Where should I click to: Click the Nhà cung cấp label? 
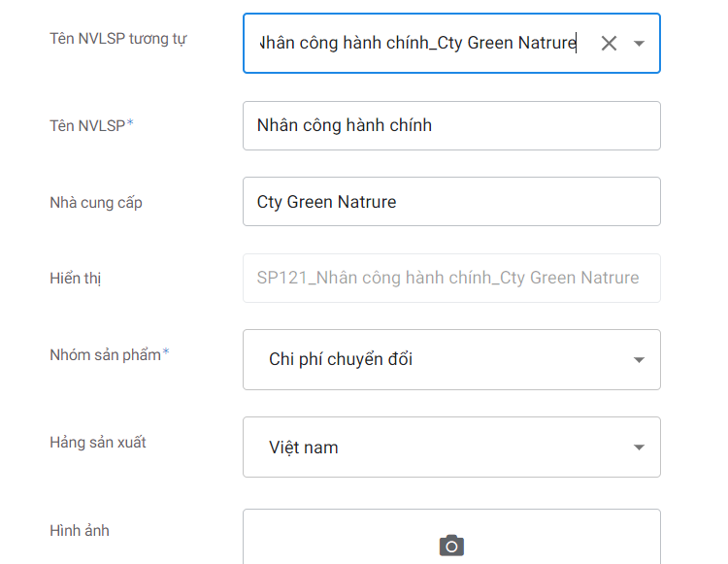tap(96, 202)
